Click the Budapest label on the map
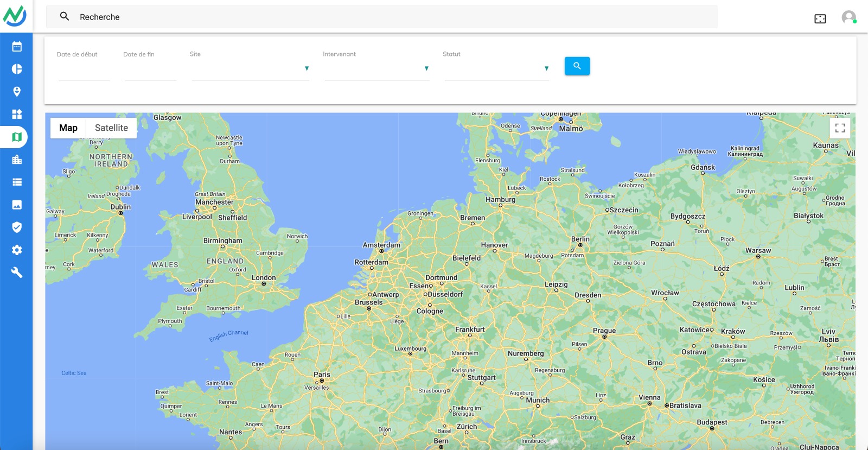The width and height of the screenshot is (868, 450). (x=712, y=422)
